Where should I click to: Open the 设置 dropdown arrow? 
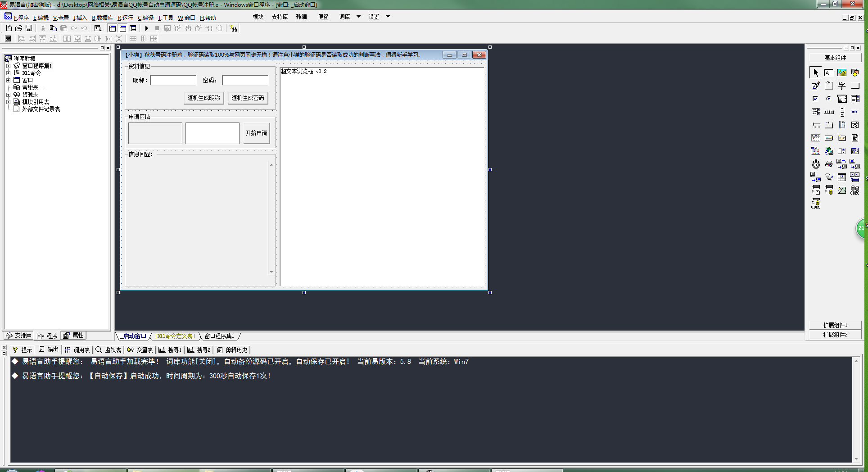(388, 17)
